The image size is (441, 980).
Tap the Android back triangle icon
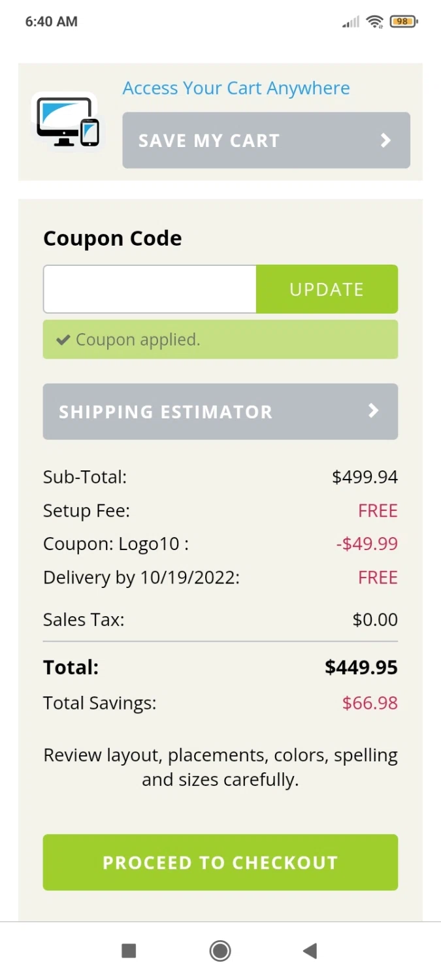coord(310,951)
